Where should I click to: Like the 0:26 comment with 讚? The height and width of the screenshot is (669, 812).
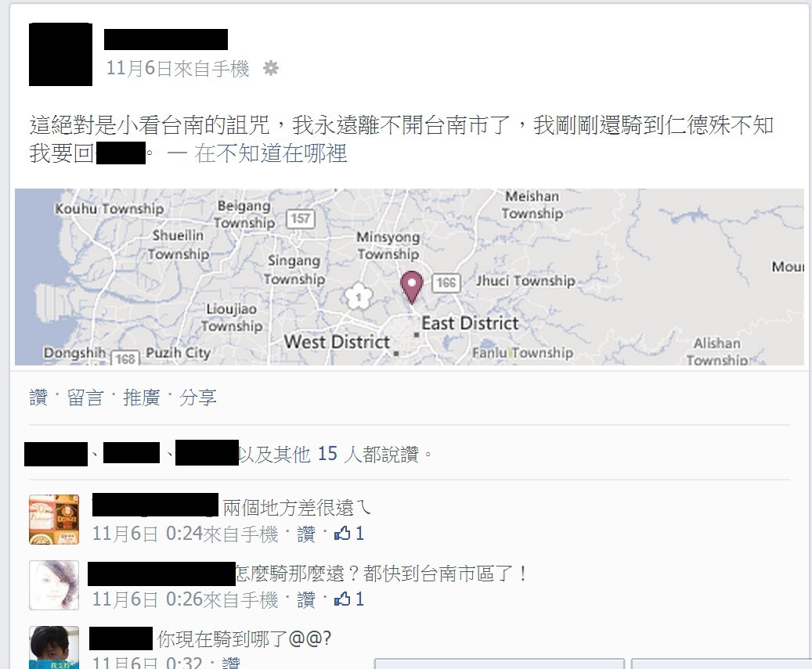pos(306,599)
